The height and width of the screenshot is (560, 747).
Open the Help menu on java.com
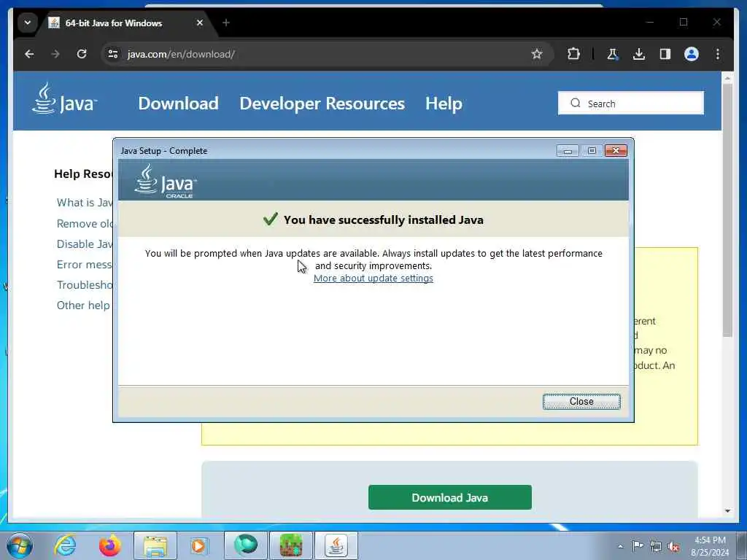click(x=444, y=104)
